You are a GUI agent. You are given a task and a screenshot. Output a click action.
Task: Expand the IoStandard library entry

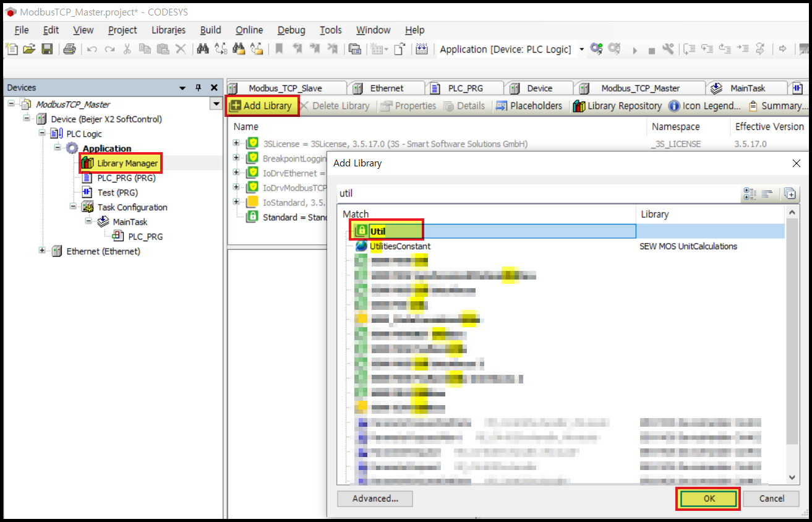[x=236, y=202]
